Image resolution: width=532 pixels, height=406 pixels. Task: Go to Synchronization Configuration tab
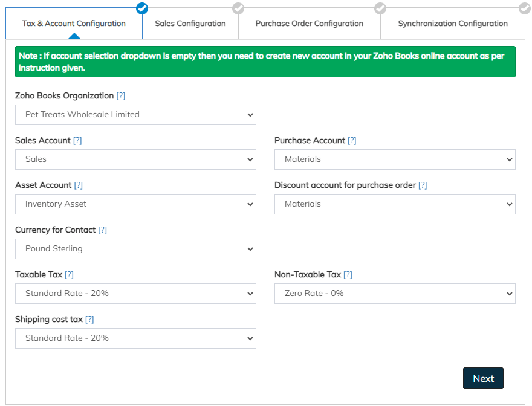point(452,24)
